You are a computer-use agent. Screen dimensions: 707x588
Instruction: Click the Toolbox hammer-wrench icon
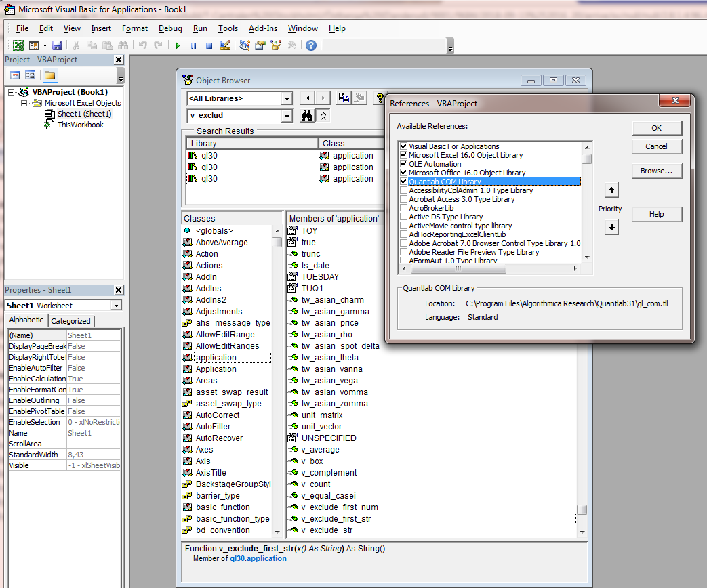click(291, 45)
